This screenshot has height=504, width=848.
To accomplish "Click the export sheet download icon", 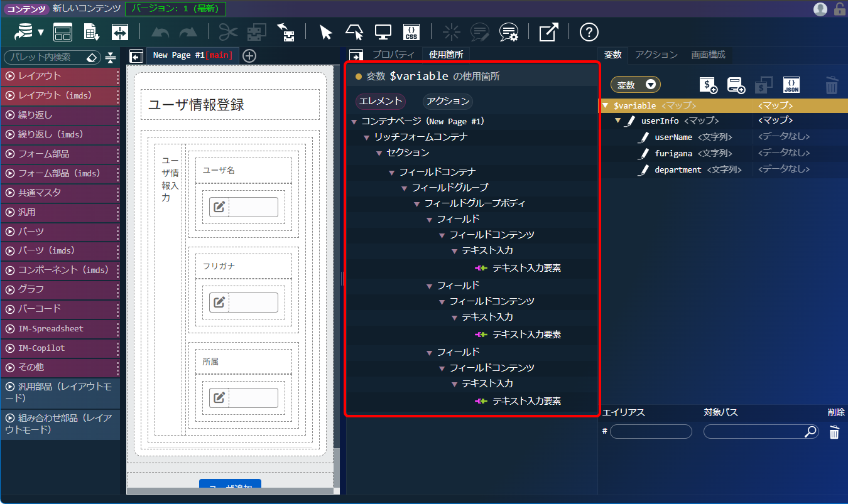I will pos(92,33).
